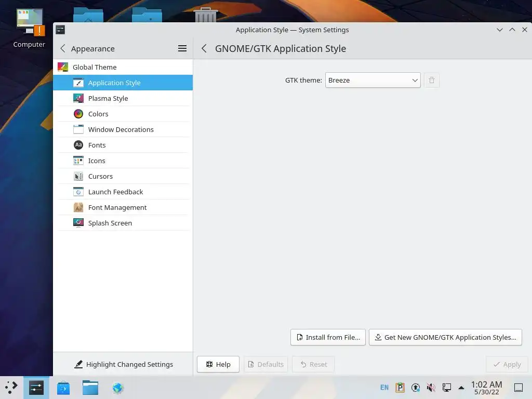Open Window Decorations settings
Viewport: 532px width, 399px height.
[123, 129]
